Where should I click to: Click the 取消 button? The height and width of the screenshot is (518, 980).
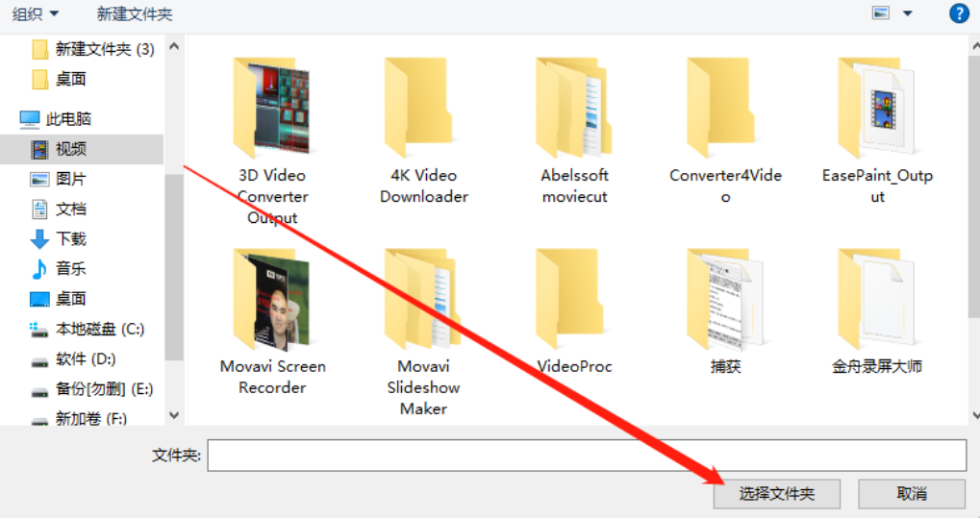click(x=912, y=494)
